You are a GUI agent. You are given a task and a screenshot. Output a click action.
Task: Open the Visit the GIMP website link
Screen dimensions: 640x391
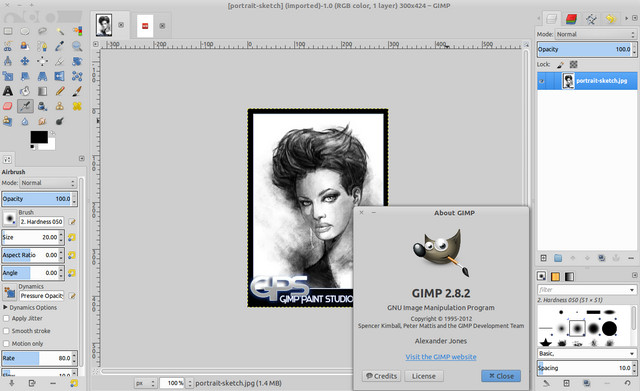pos(441,357)
